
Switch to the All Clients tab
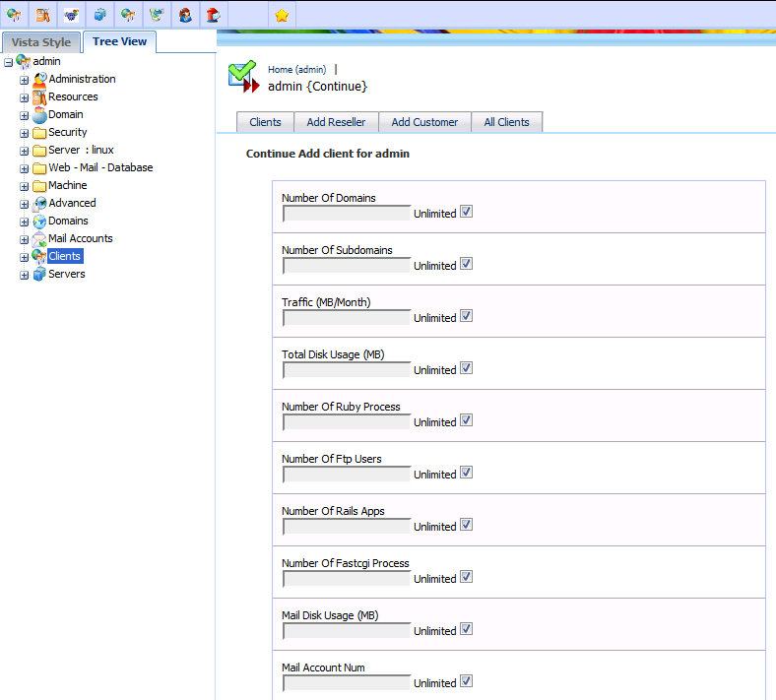(x=506, y=122)
